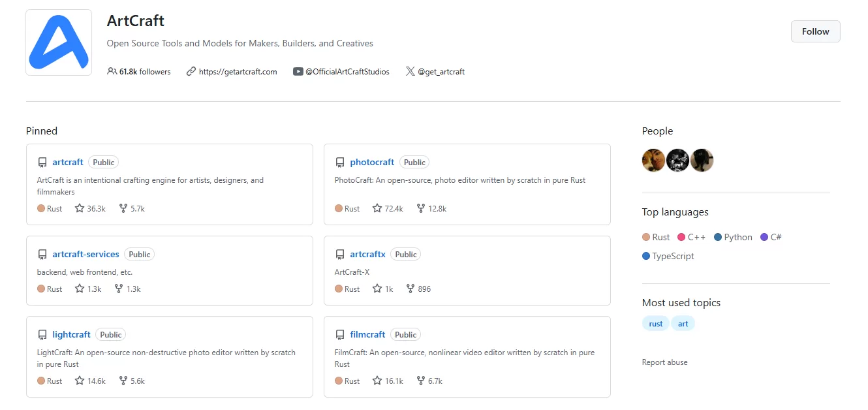Open the artcraft repository link

pos(68,163)
